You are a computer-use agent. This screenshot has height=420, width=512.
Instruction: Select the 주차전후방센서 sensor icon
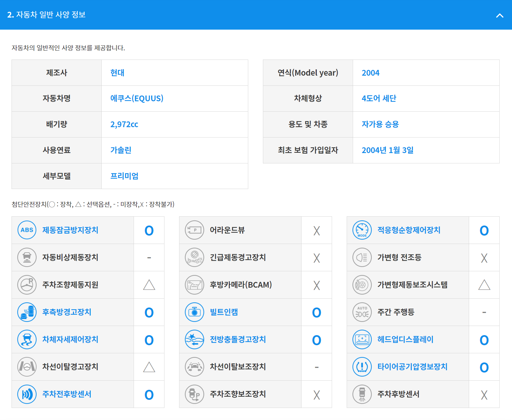tap(26, 394)
